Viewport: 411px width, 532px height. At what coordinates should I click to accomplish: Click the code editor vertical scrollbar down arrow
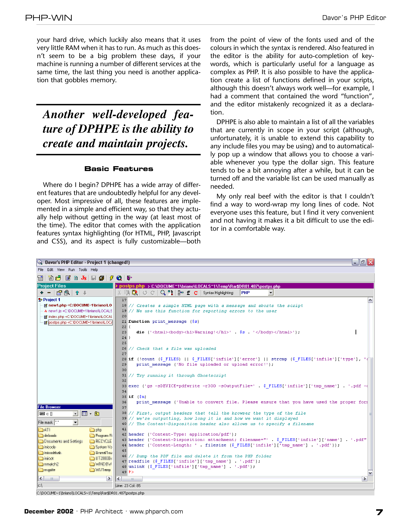[x=370, y=473]
